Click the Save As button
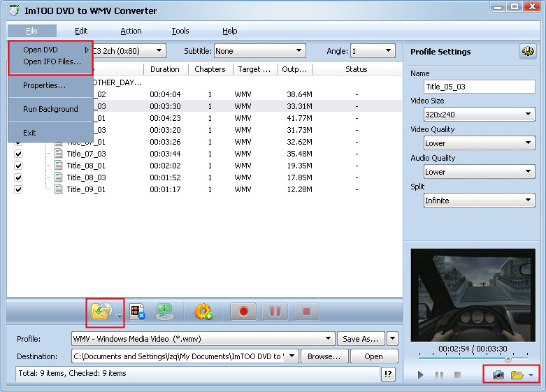The height and width of the screenshot is (392, 546). [x=361, y=338]
